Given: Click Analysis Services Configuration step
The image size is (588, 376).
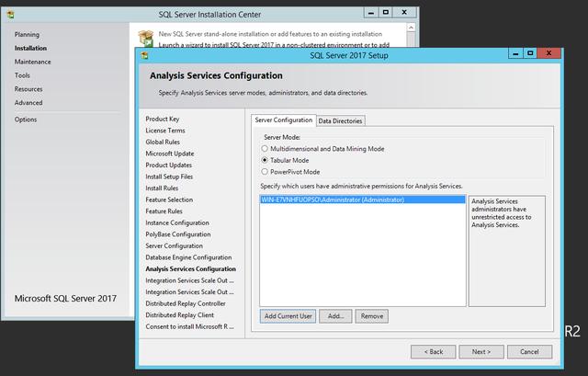Looking at the screenshot, I should [x=191, y=269].
